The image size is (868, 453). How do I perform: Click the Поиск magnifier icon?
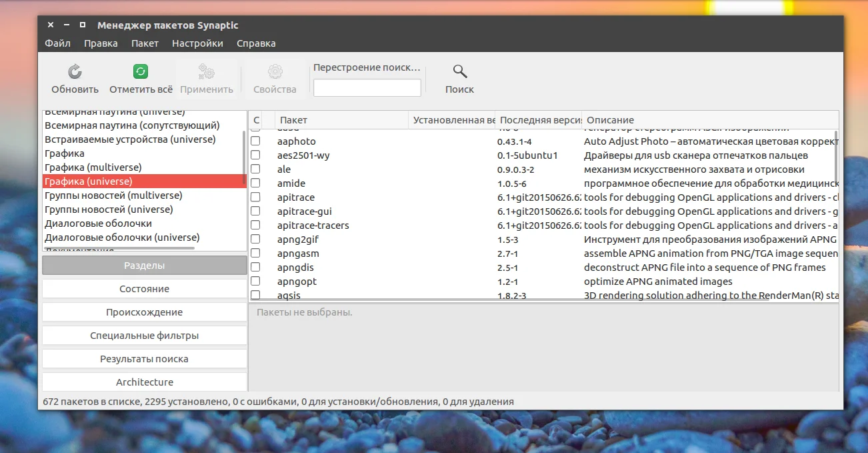(x=459, y=71)
